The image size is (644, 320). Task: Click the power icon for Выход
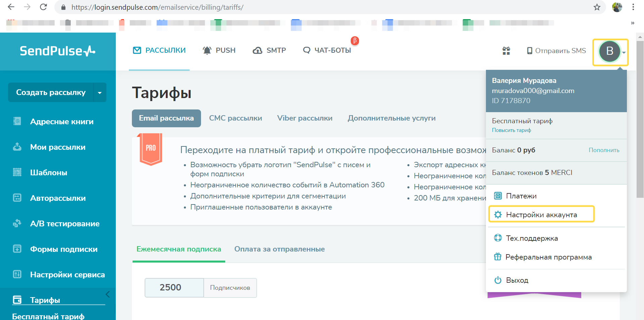point(498,280)
